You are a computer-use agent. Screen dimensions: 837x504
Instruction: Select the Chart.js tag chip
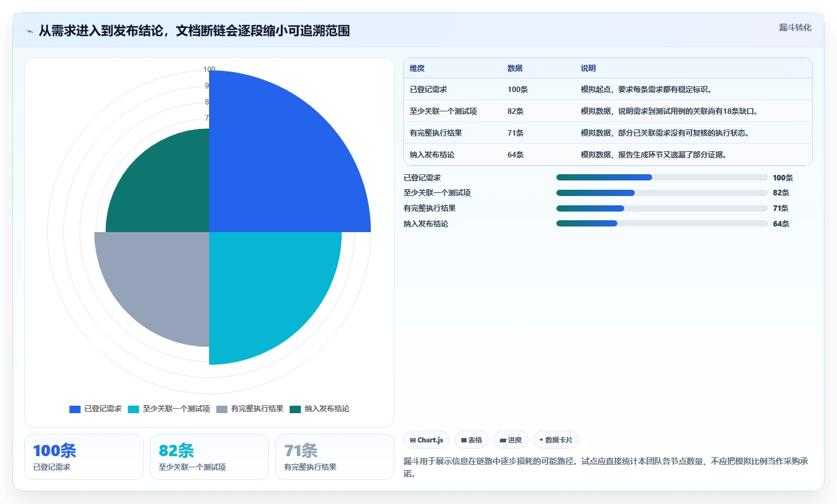coord(426,440)
